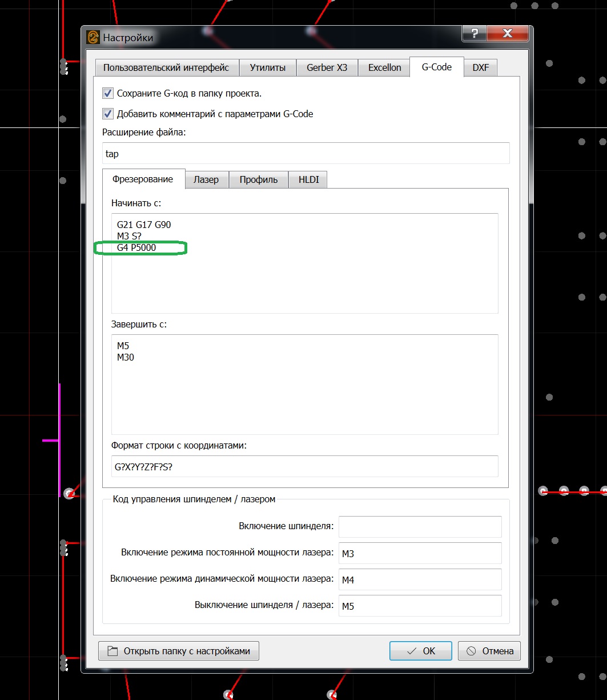Click the M5 line in the Завершить с text area
Image resolution: width=607 pixels, height=700 pixels.
123,346
